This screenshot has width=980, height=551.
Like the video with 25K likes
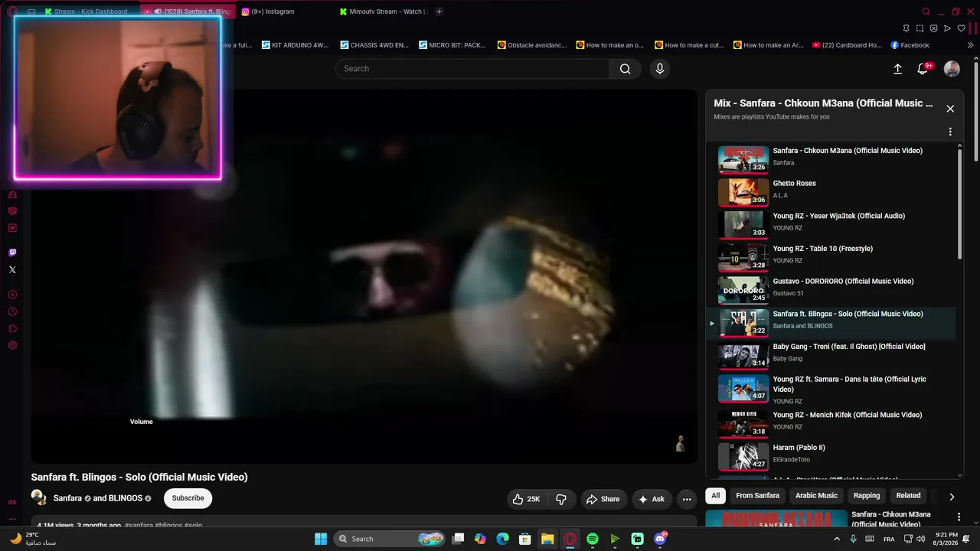(x=526, y=499)
